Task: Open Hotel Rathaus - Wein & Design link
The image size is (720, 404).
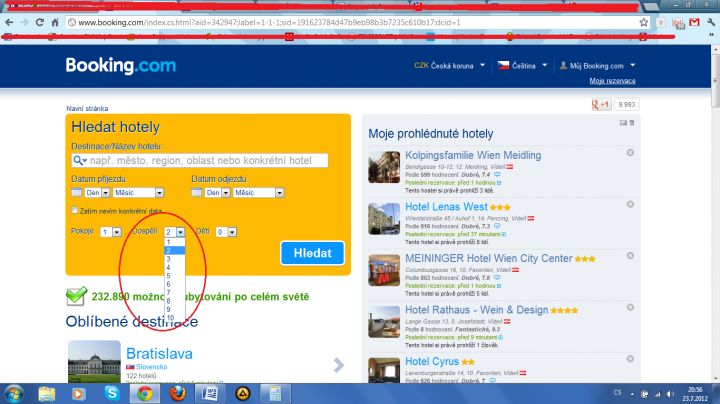Action: pyautogui.click(x=477, y=310)
